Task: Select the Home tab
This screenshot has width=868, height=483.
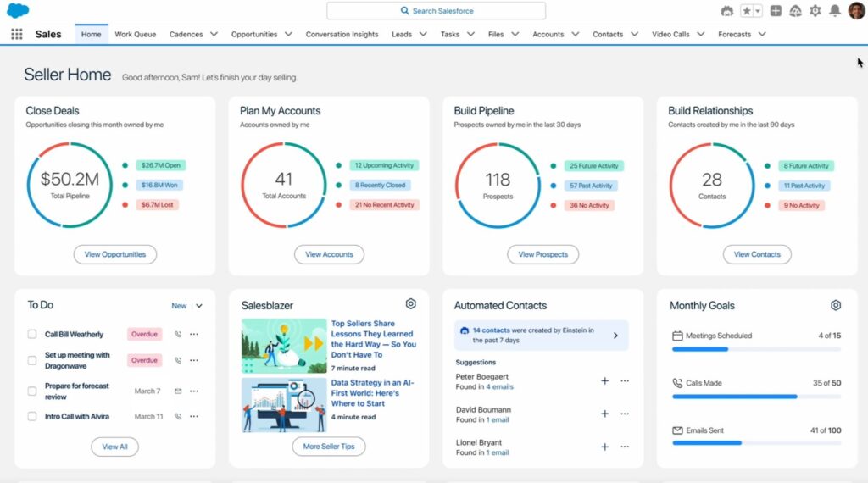Action: (92, 34)
